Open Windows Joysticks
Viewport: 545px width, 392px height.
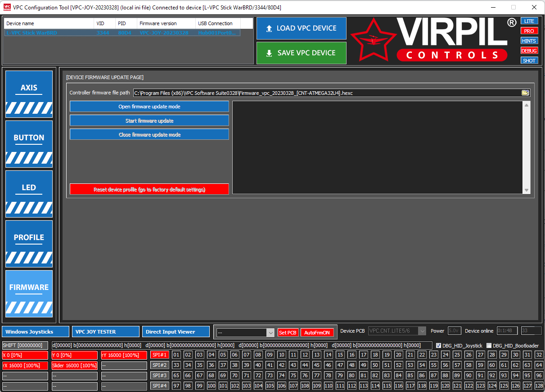point(36,332)
